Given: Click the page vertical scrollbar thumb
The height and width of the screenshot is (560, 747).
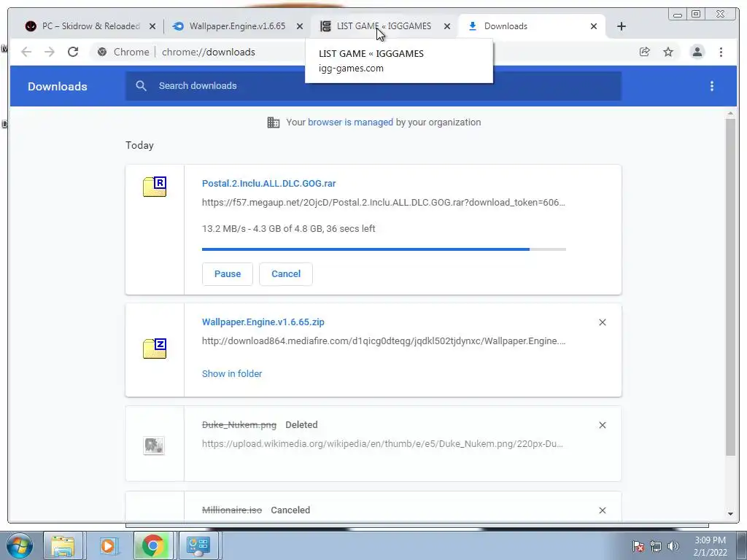Looking at the screenshot, I should point(730,287).
